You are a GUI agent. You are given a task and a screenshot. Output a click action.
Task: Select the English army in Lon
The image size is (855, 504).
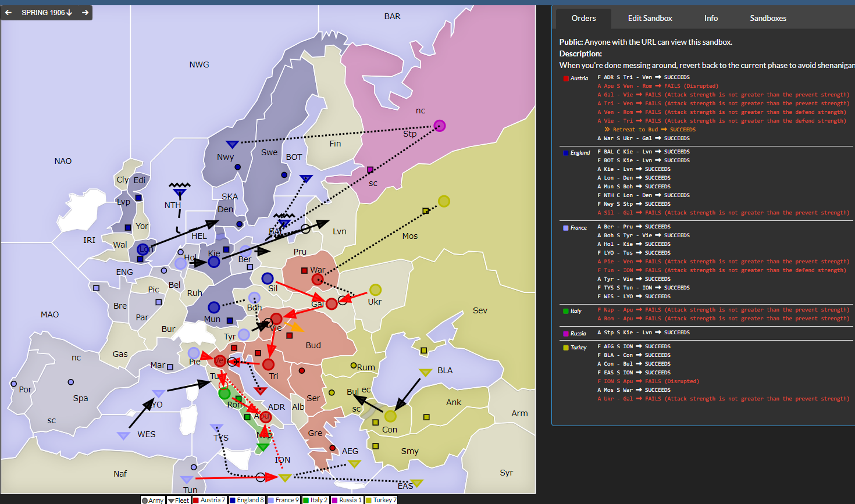pos(142,249)
